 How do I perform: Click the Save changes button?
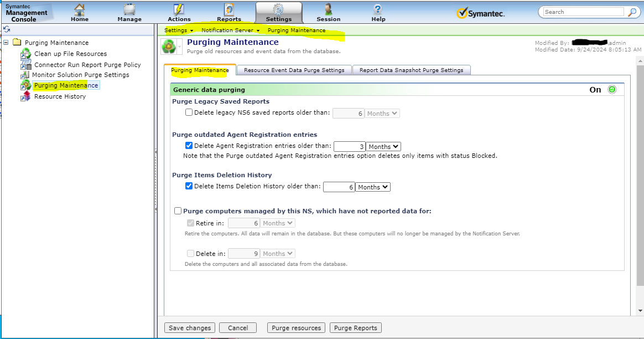190,328
